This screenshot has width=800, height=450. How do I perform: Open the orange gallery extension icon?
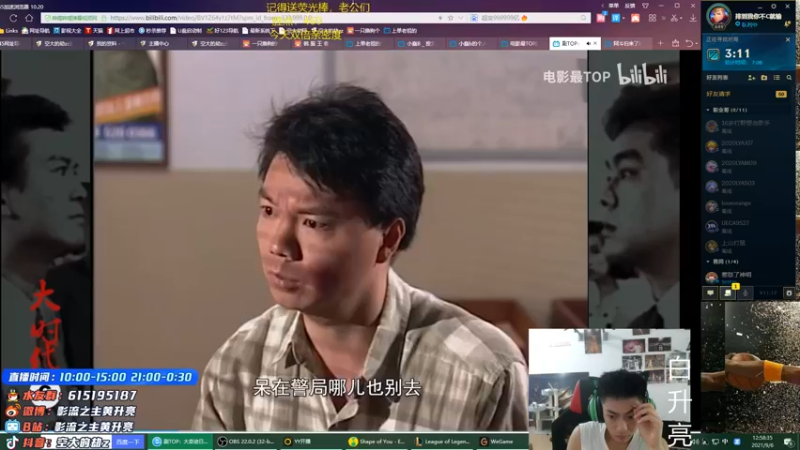635,18
